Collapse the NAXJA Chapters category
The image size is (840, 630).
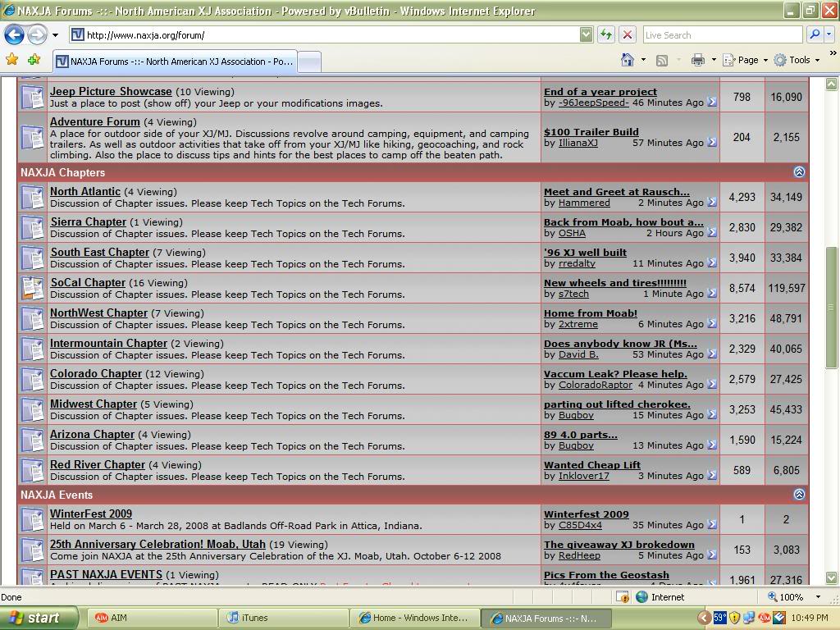(799, 172)
